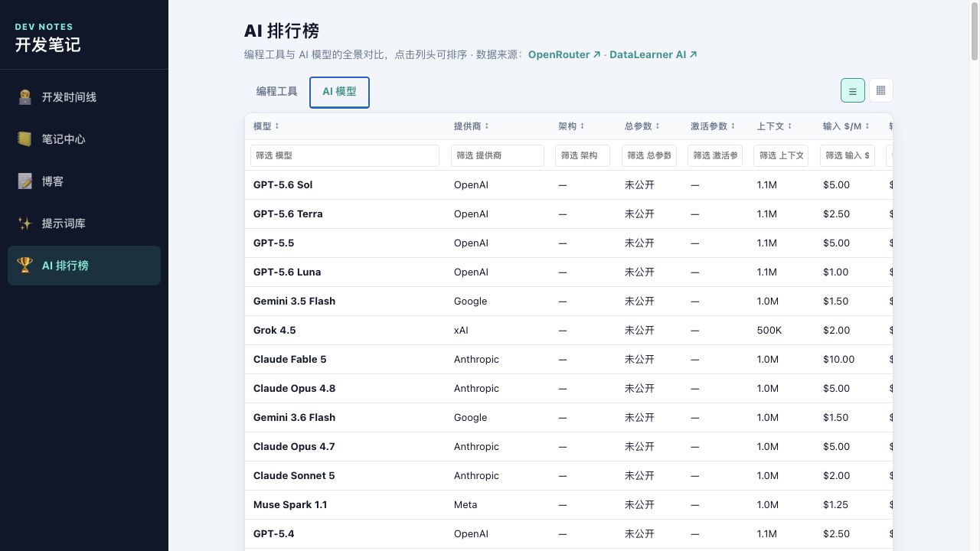The width and height of the screenshot is (980, 551).
Task: Select the Claude Opus 4.8 row
Action: click(x=569, y=389)
